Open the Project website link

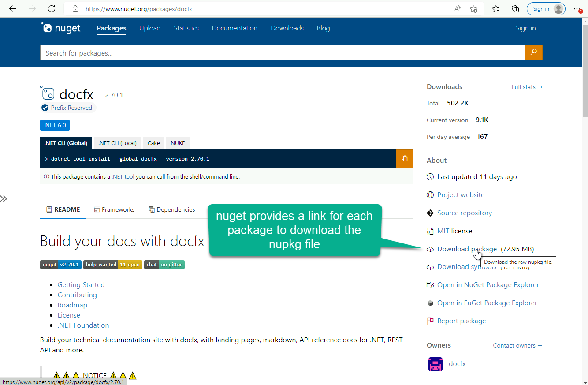click(461, 195)
